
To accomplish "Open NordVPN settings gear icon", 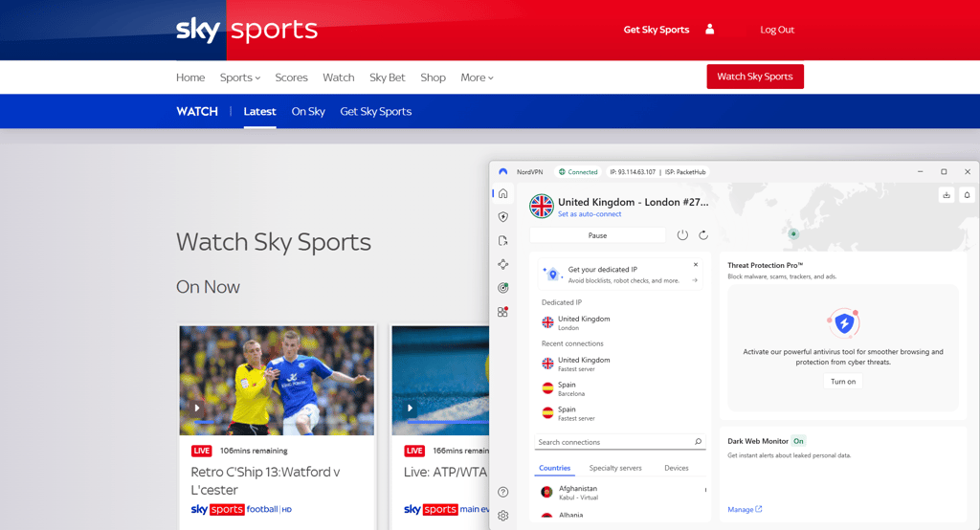I will pos(503,516).
